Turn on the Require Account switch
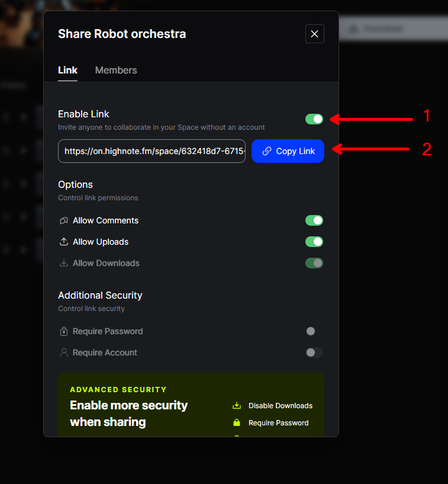 314,352
